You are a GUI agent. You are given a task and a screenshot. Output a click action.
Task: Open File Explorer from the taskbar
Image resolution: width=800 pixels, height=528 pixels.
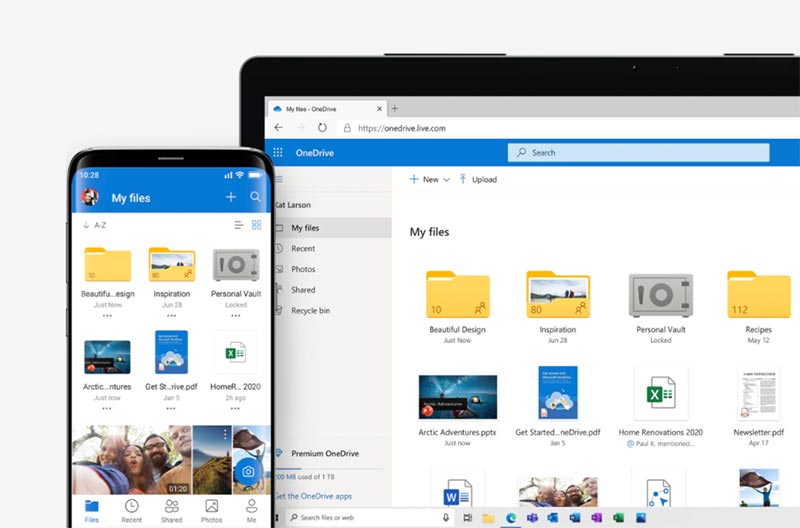pyautogui.click(x=488, y=518)
